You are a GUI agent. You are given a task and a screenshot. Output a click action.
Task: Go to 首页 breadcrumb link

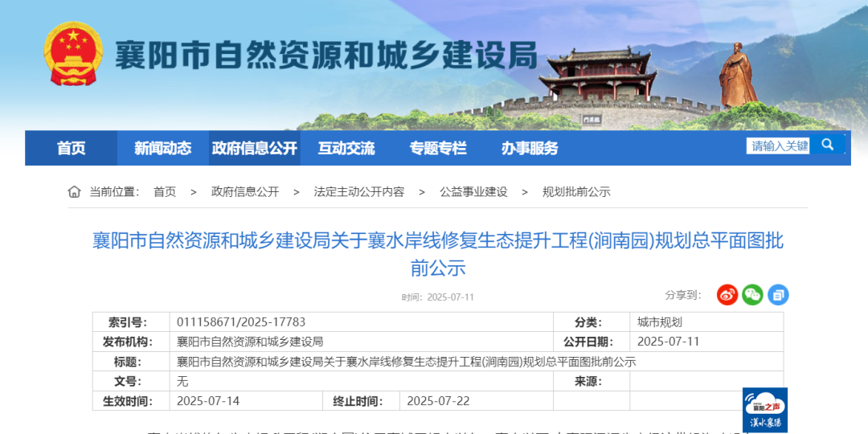165,192
